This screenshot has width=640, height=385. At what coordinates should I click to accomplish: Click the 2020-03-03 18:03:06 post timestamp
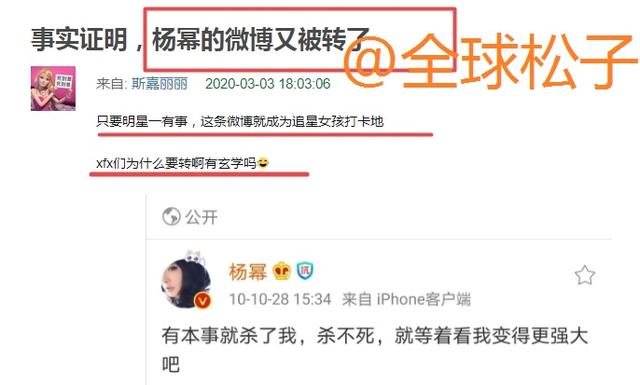coord(268,84)
